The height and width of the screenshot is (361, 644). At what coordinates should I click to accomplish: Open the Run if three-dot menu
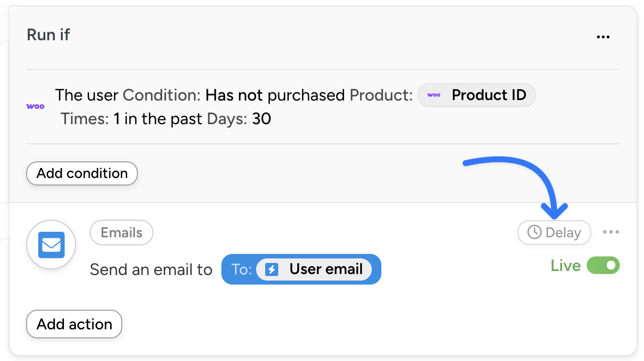coord(603,37)
